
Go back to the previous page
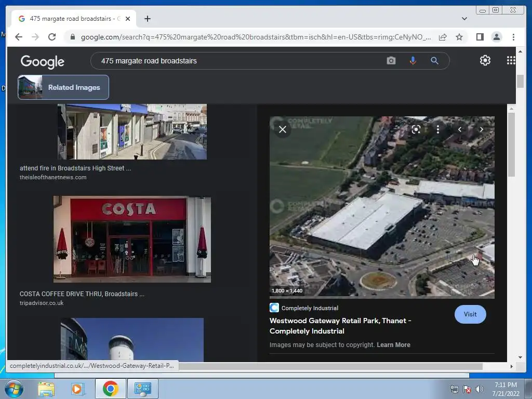pyautogui.click(x=19, y=37)
